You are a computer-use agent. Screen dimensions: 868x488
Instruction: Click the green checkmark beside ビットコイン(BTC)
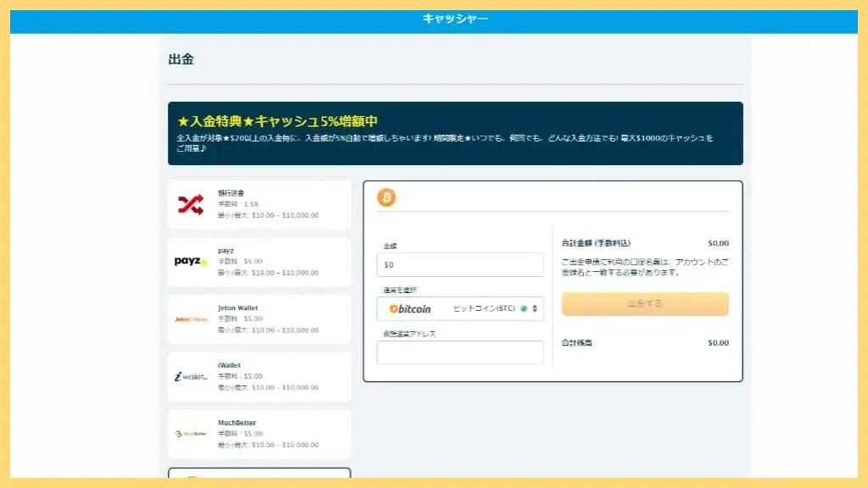tap(524, 308)
